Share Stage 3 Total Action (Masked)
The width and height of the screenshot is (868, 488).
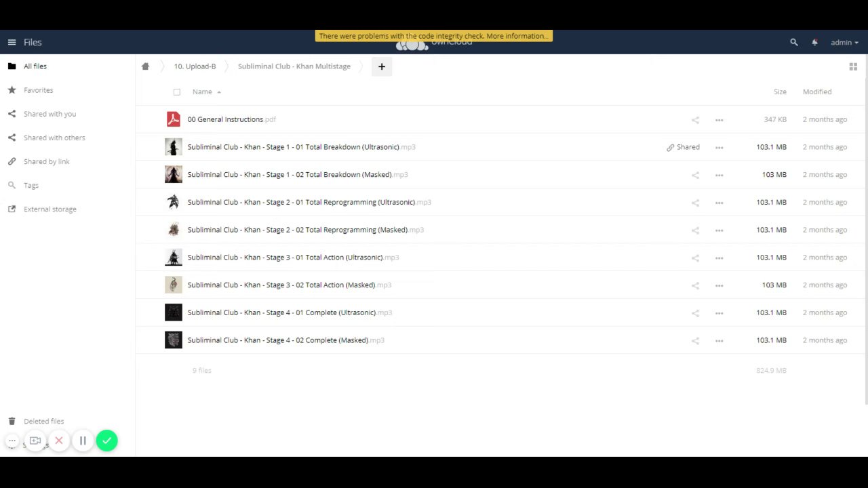[x=695, y=285]
